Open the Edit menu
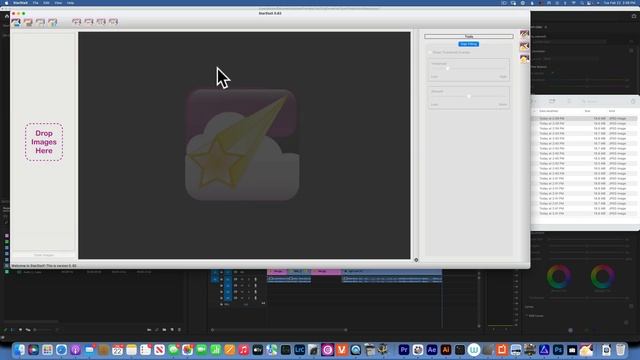Screen dimensions: 640x360 (x=47, y=3)
